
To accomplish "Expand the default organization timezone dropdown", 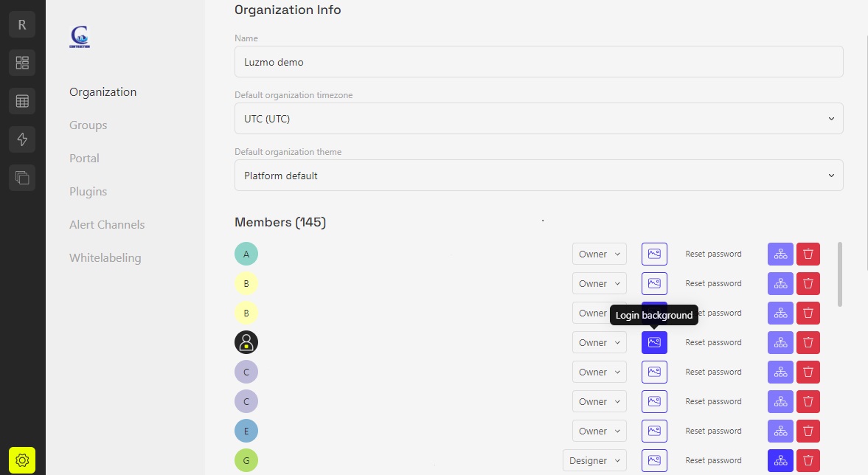I will point(538,119).
